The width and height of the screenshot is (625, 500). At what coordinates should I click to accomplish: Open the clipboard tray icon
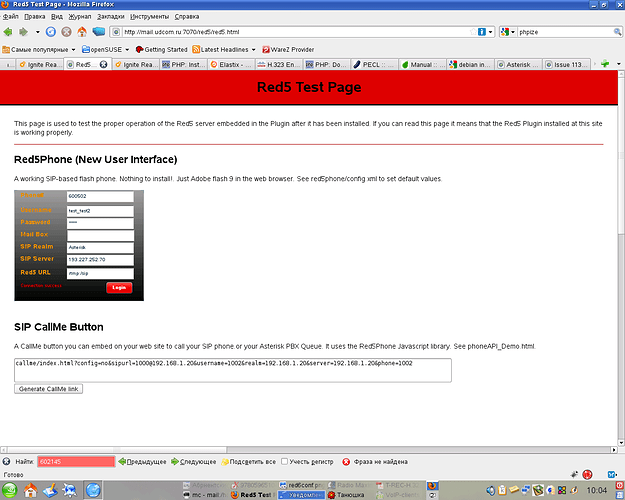click(503, 490)
